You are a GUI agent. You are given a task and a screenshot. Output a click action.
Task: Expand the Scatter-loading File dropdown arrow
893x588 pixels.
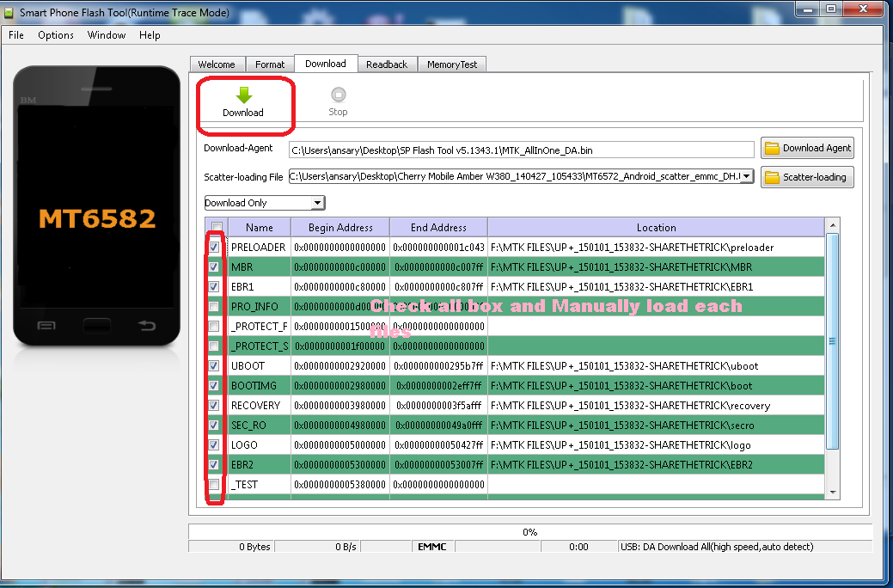coord(746,177)
